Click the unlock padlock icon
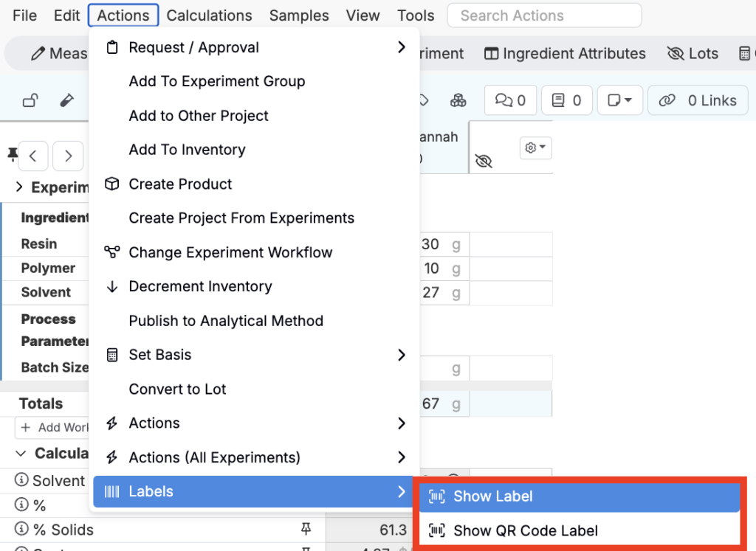Screen dimensions: 756x551 click(30, 101)
